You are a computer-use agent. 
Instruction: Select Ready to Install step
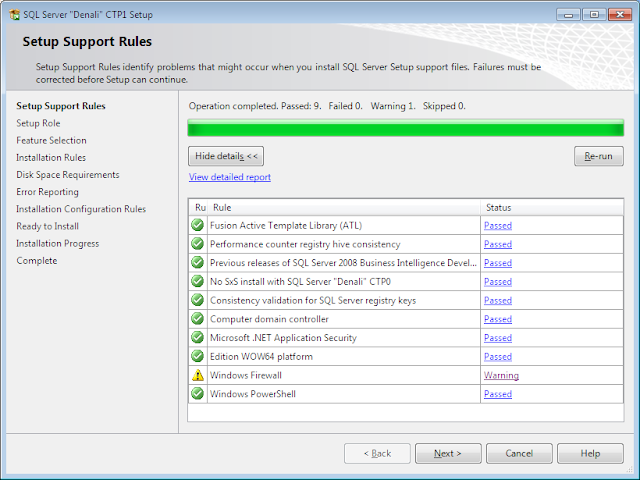[x=47, y=226]
